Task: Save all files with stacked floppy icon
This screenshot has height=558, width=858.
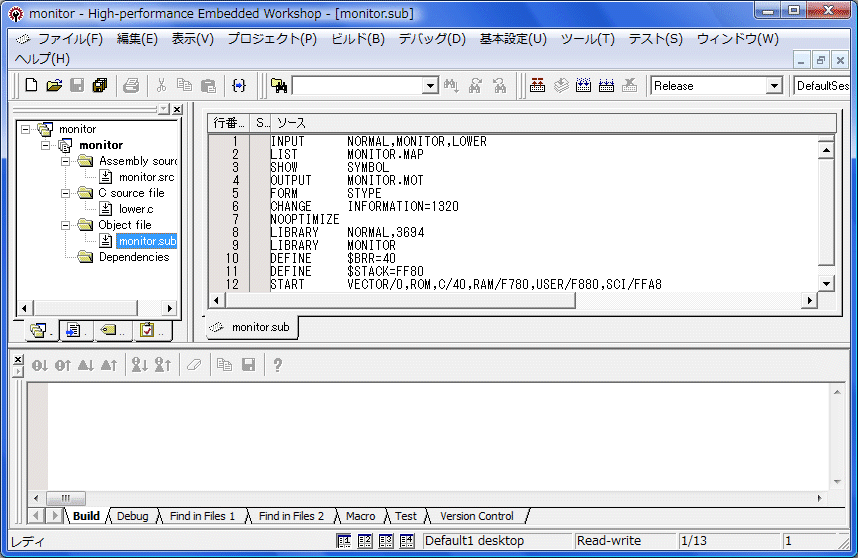Action: [100, 85]
